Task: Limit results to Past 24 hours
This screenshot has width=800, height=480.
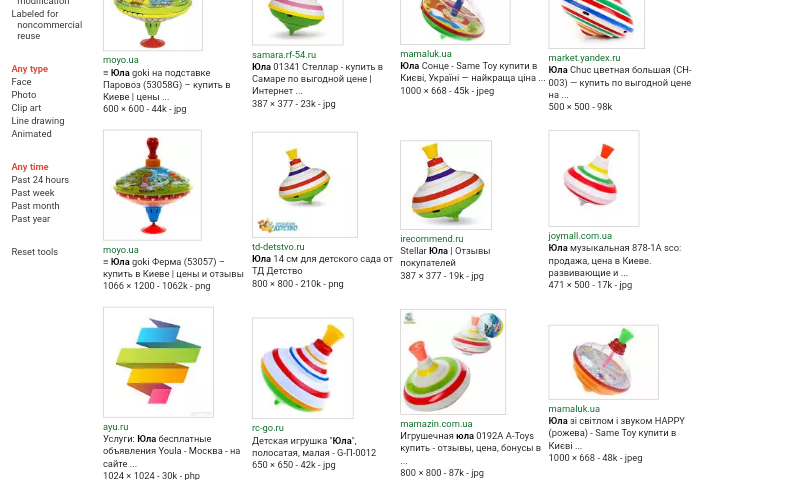Action: click(x=40, y=180)
